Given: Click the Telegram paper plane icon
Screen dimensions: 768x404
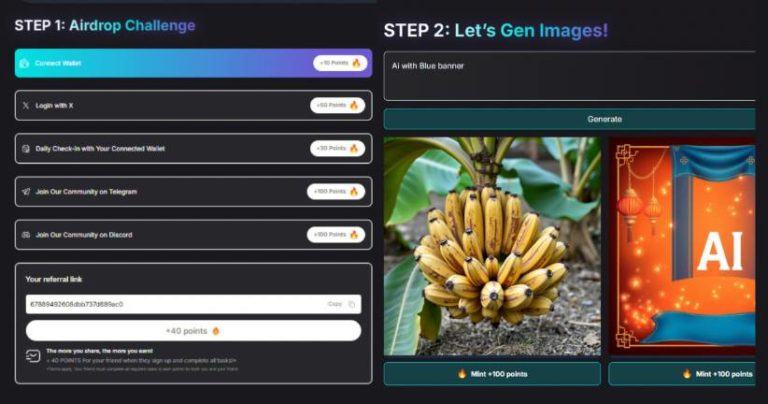Looking at the screenshot, I should coord(26,192).
